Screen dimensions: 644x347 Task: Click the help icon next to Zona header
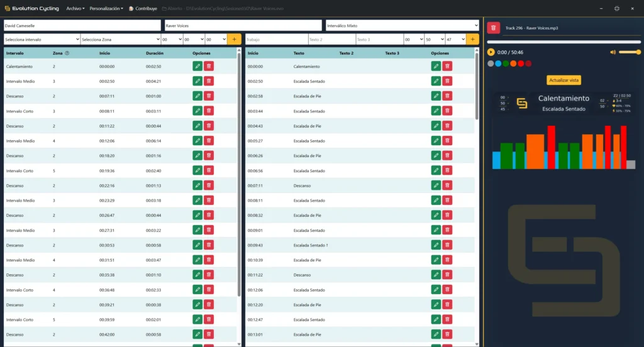67,53
